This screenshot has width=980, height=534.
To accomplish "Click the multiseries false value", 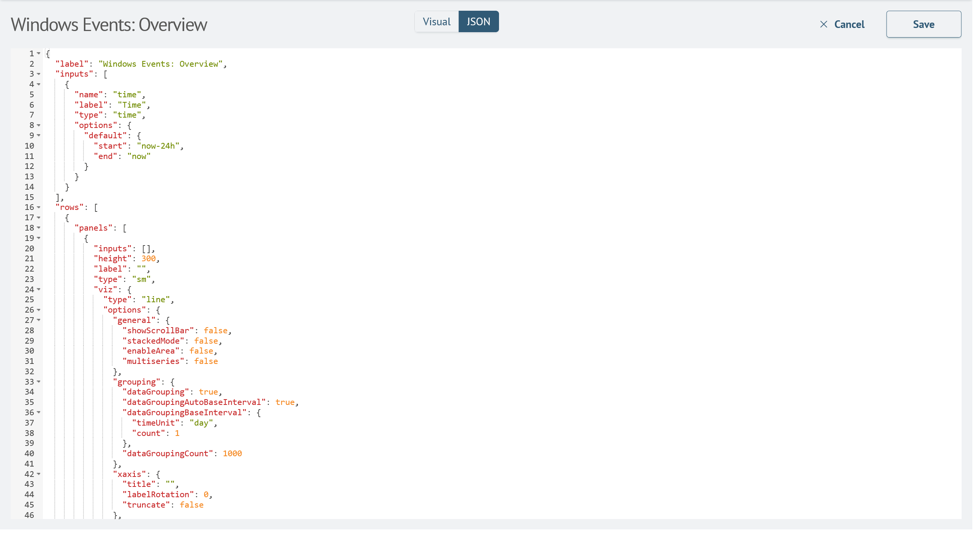I will coord(206,361).
